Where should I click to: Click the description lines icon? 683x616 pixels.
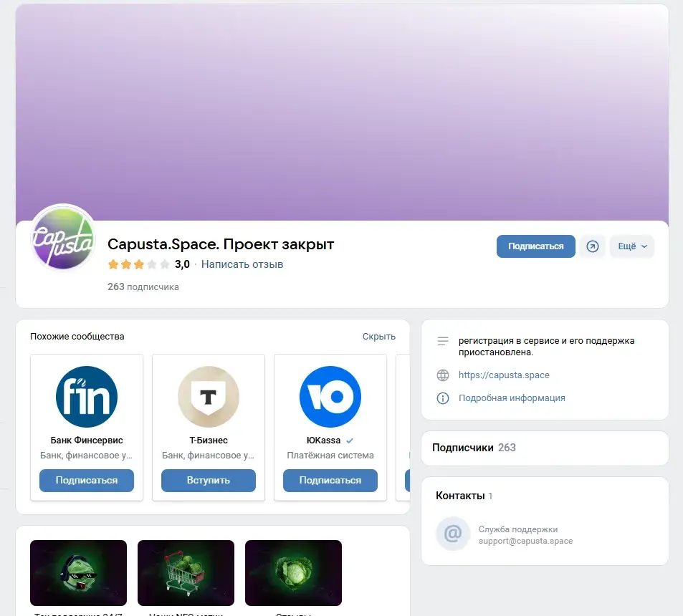tap(443, 341)
